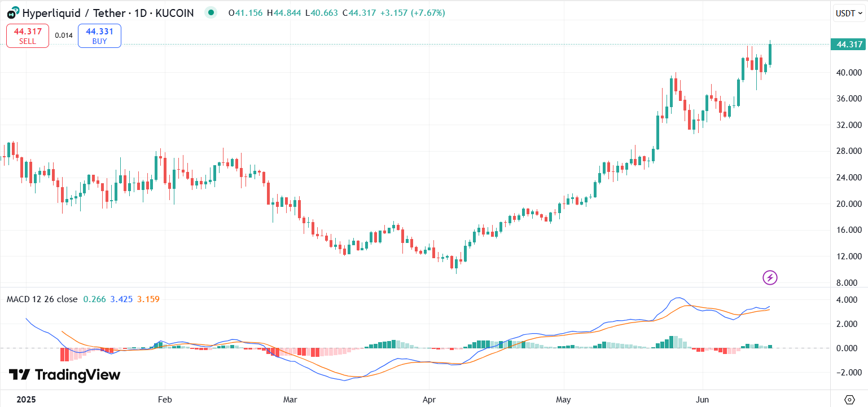Click the Apr time axis label
868x407 pixels.
tap(428, 400)
